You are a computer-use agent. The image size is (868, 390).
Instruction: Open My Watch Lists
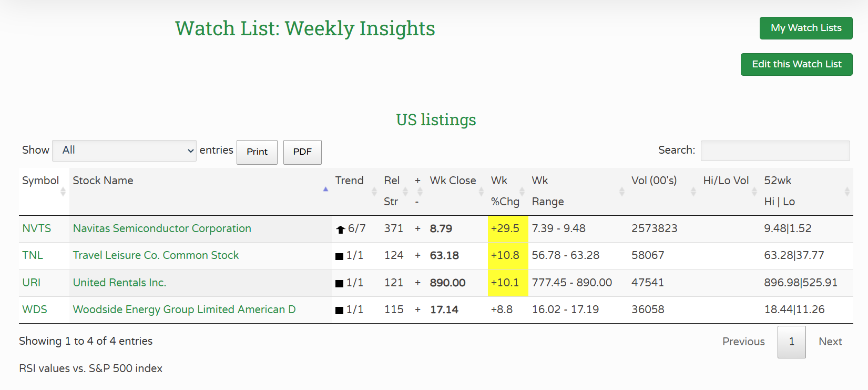[806, 28]
